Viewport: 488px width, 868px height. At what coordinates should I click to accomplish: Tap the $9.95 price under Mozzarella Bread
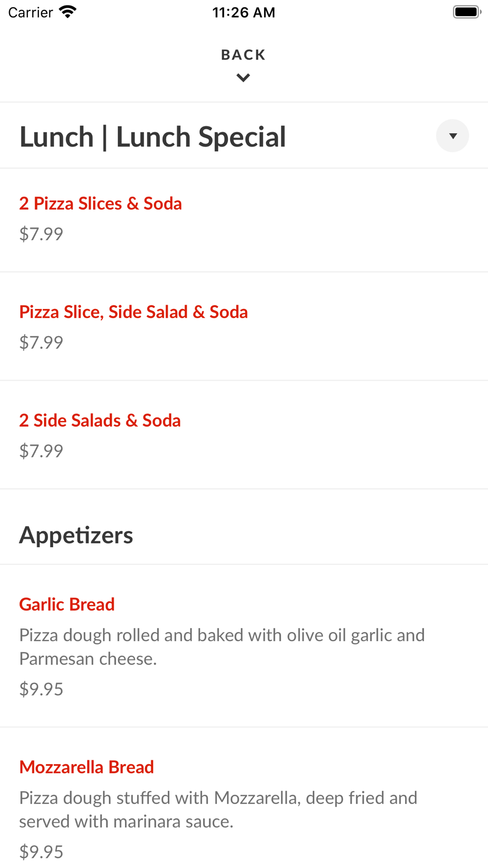pyautogui.click(x=41, y=852)
